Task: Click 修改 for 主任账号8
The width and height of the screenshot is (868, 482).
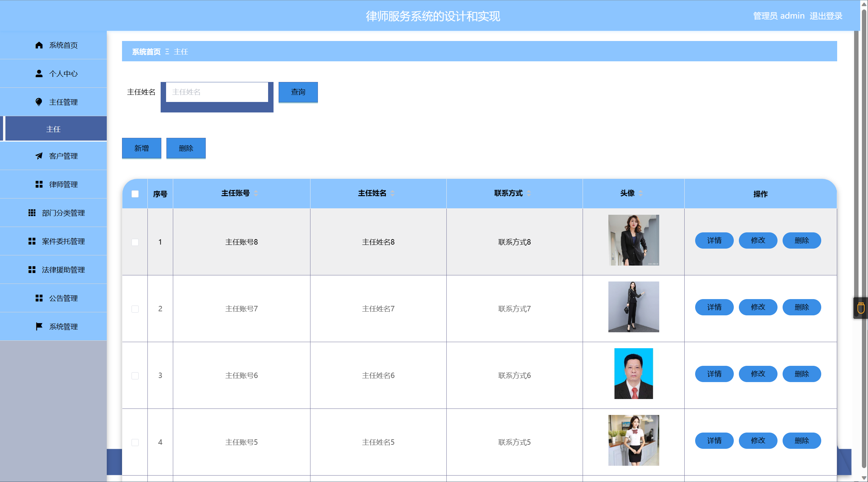Action: (758, 240)
